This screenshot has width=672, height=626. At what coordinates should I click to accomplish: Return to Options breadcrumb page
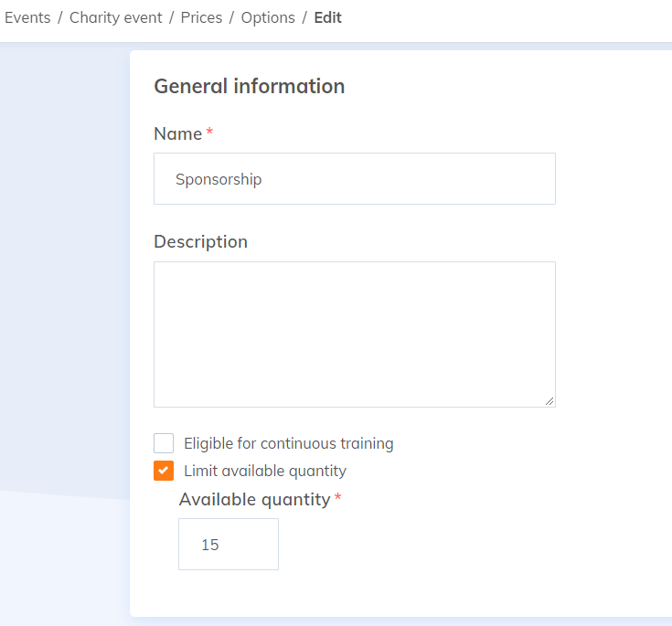[268, 17]
